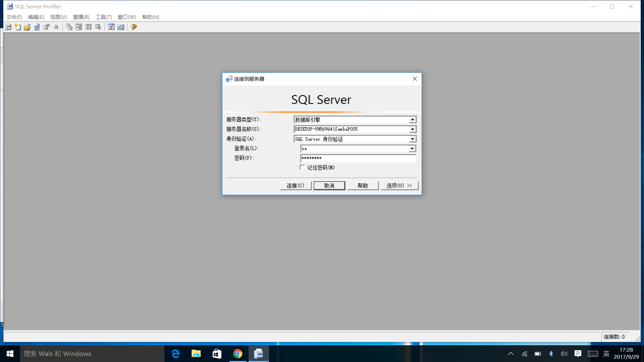Switch the 英 input method indicator
Screen dimensions: 644x362
[606, 354]
